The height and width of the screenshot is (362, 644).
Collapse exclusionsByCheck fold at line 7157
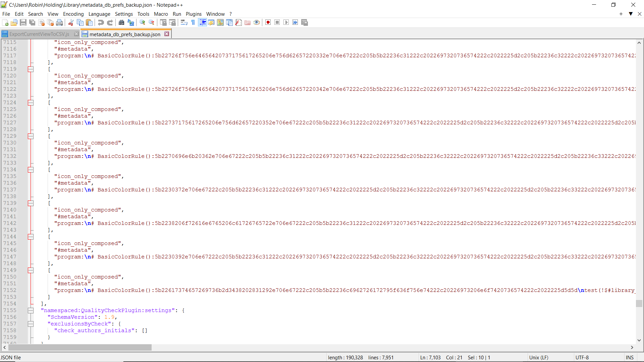(31, 324)
